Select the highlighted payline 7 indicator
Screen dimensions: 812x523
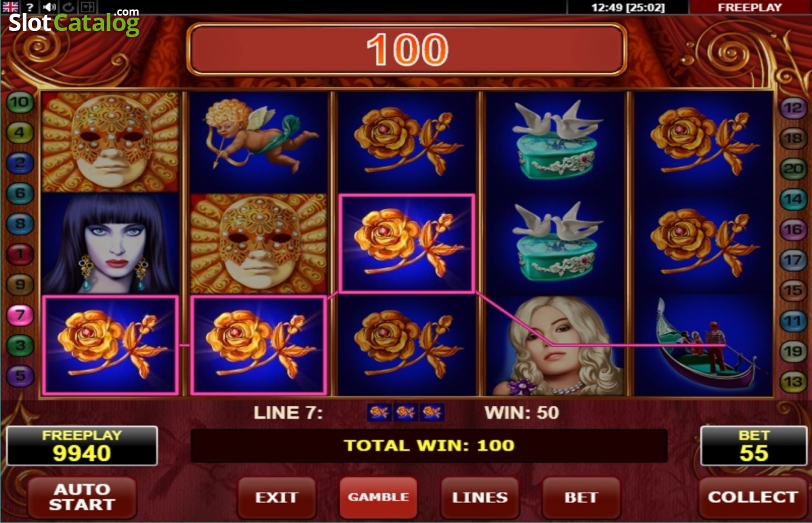[x=20, y=315]
